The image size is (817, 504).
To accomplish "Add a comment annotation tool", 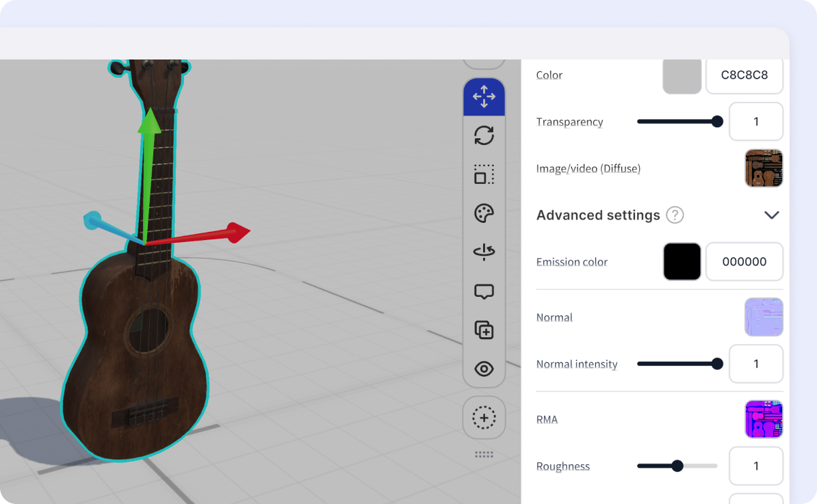I will (484, 291).
